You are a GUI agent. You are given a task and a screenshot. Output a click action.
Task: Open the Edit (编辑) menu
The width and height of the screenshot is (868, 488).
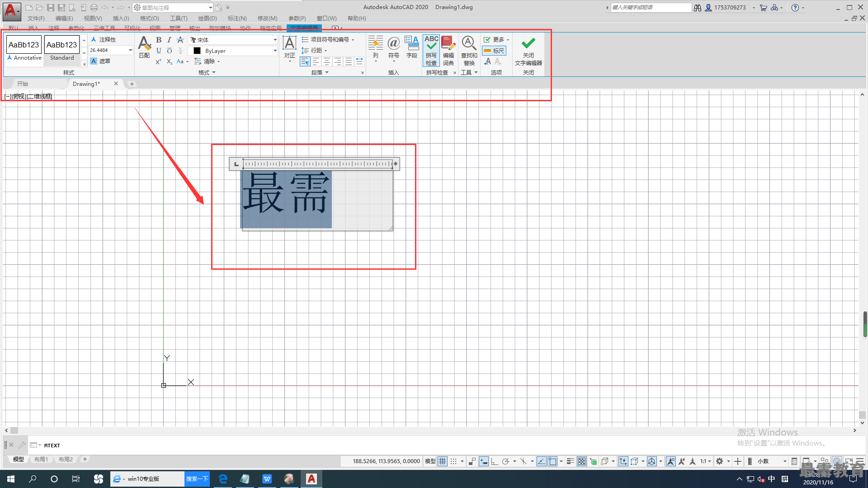(64, 19)
